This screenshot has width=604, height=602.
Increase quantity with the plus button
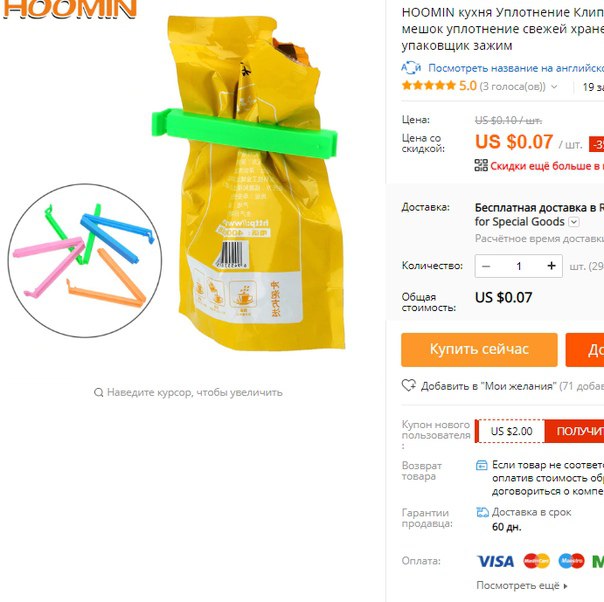551,266
